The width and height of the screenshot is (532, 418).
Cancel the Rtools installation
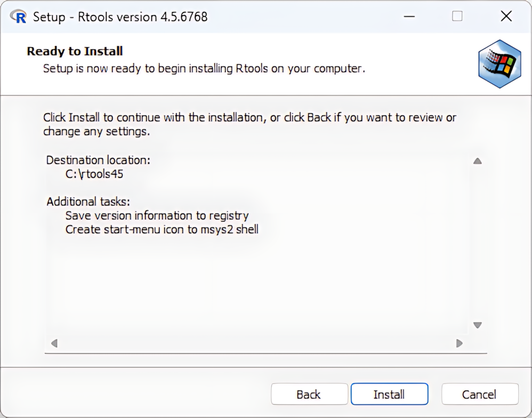pyautogui.click(x=479, y=395)
